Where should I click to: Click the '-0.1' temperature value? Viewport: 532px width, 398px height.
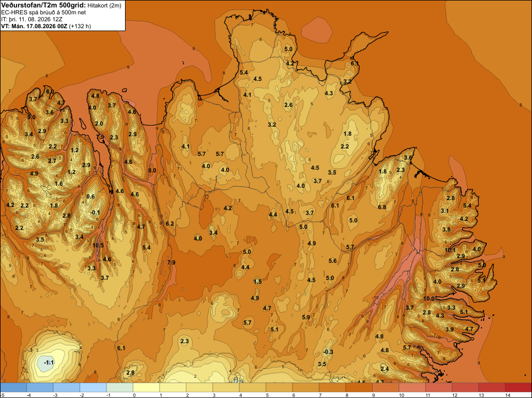tap(95, 212)
